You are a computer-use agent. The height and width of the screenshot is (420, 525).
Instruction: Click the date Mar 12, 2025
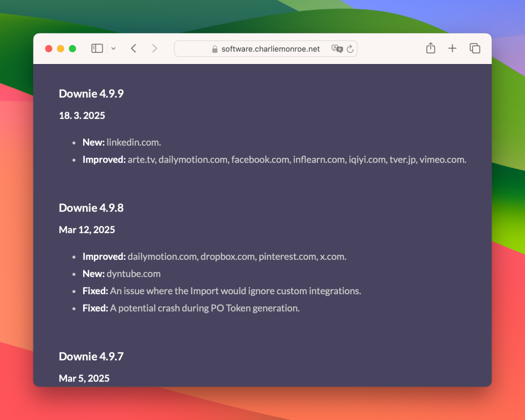coord(87,230)
